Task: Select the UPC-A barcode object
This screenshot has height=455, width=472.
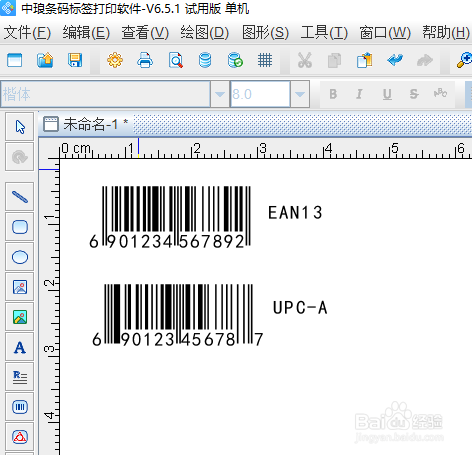Action: pyautogui.click(x=178, y=315)
